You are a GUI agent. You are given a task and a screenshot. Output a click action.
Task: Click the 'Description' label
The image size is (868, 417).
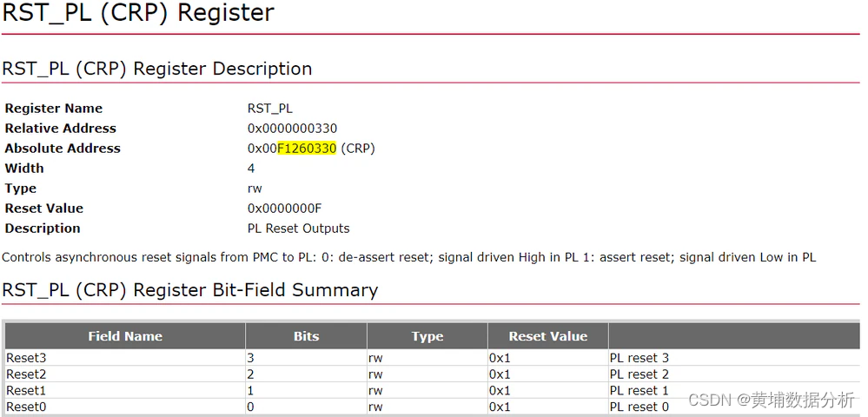pyautogui.click(x=43, y=228)
